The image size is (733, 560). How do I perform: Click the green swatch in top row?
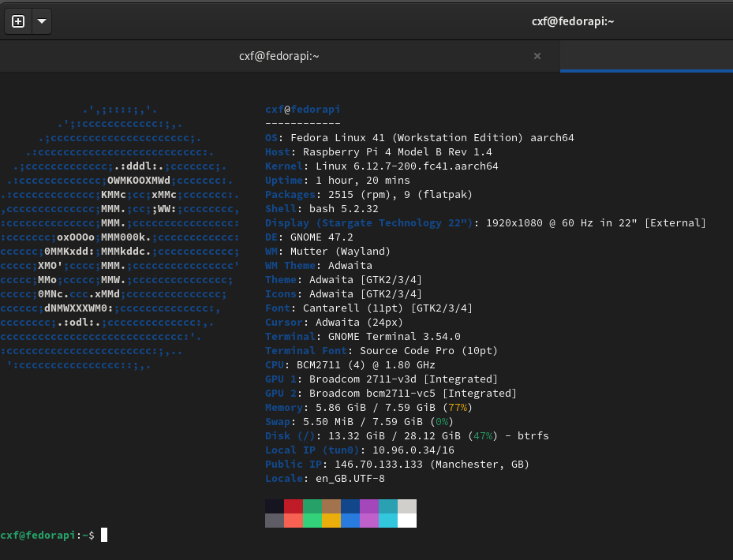pos(312,506)
